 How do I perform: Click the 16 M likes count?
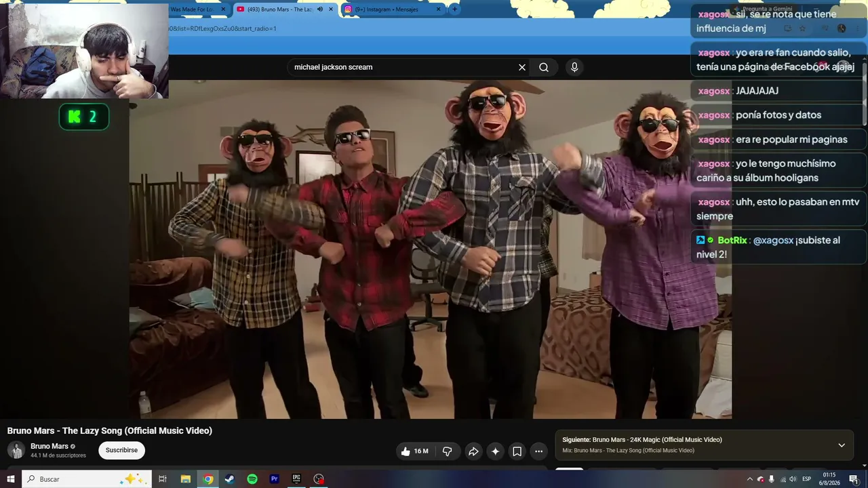point(421,451)
